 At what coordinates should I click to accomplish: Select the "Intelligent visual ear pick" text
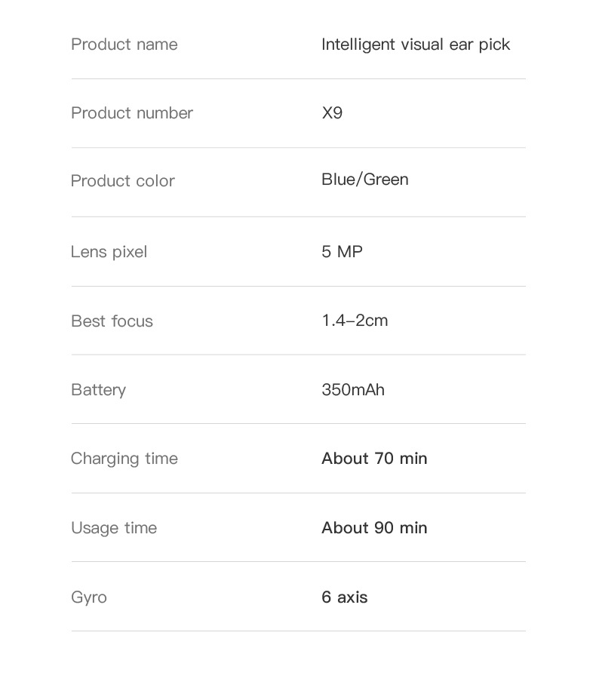416,45
